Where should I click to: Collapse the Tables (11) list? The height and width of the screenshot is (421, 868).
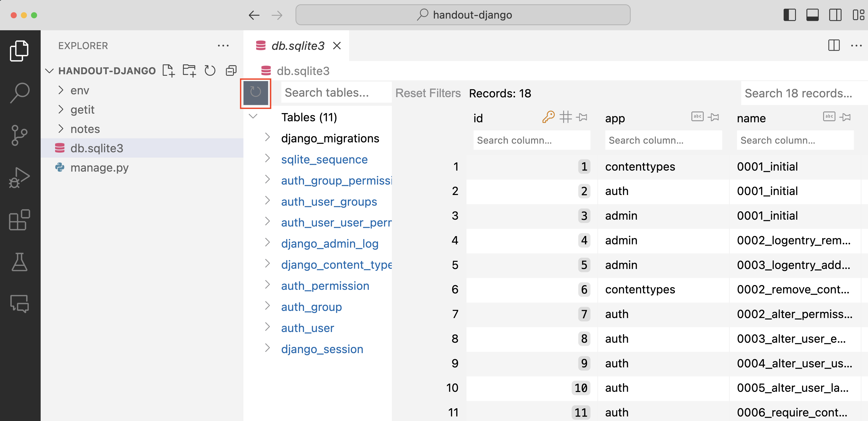coord(253,117)
